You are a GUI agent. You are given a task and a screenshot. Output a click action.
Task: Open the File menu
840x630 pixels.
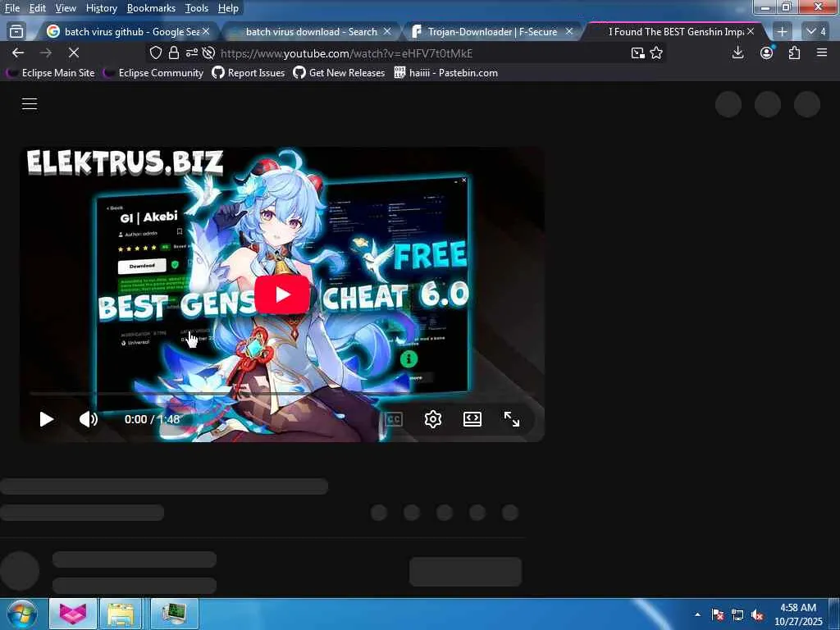point(11,8)
